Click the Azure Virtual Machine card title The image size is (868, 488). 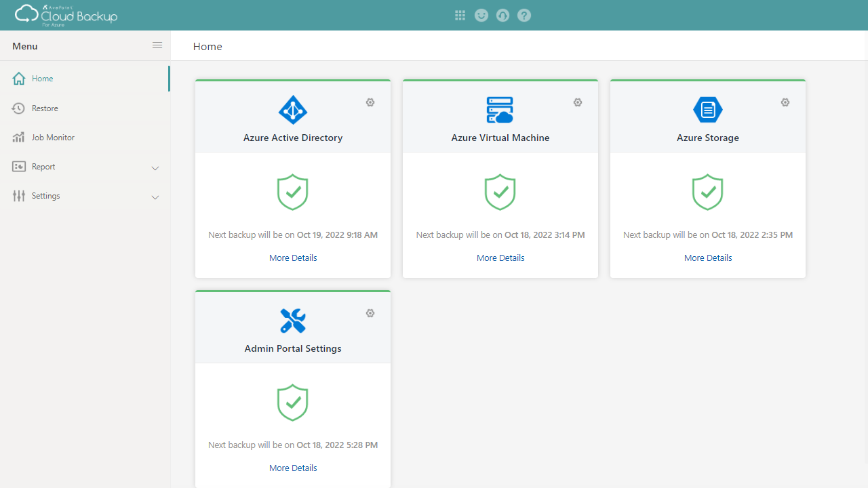point(500,138)
